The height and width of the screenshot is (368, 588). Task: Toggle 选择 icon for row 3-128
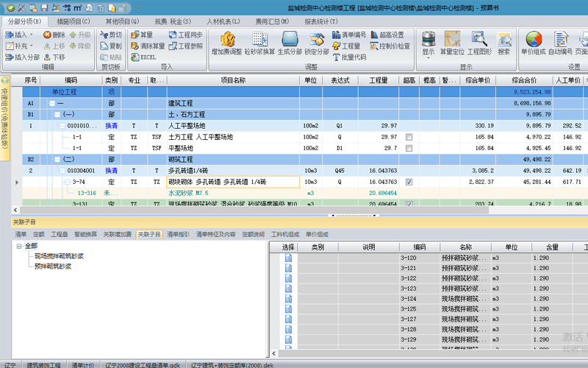pyautogui.click(x=288, y=329)
